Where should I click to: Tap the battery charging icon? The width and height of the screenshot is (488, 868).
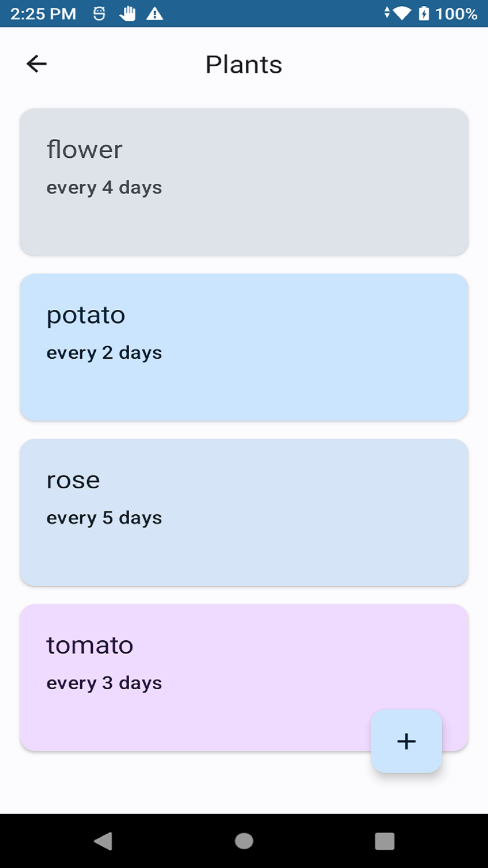(424, 14)
